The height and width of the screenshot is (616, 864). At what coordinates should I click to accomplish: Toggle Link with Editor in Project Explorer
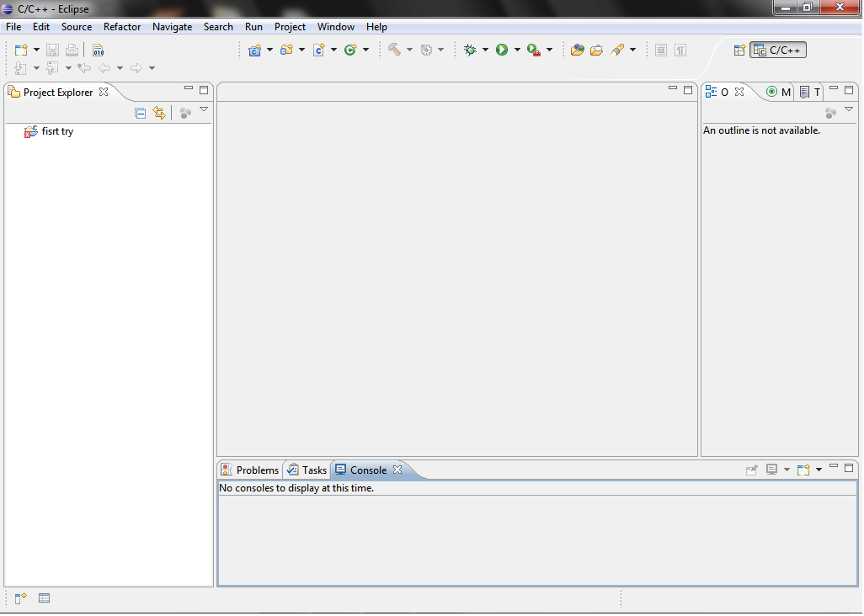coord(159,112)
